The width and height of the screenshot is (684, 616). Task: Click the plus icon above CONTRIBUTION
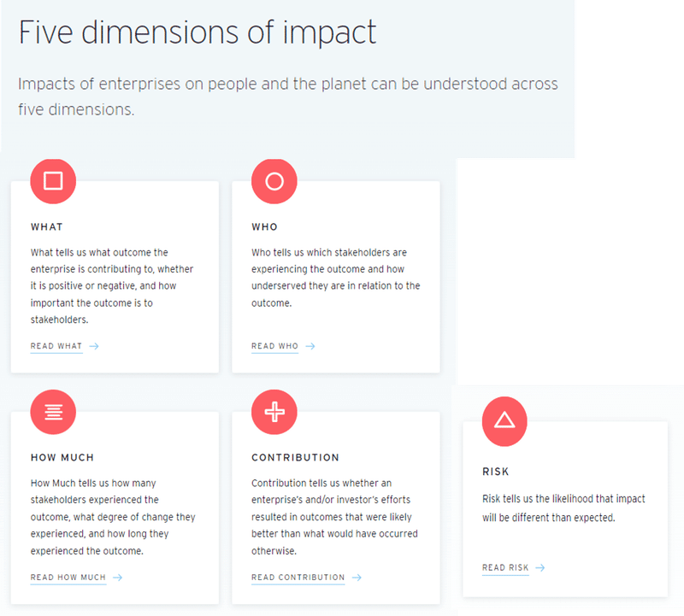[x=274, y=412]
